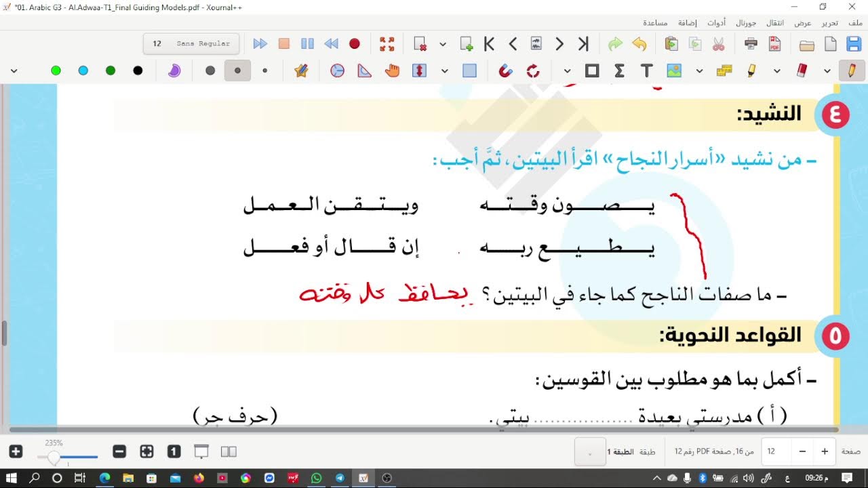Jump to the first page
This screenshot has width=868, height=488.
pyautogui.click(x=489, y=44)
